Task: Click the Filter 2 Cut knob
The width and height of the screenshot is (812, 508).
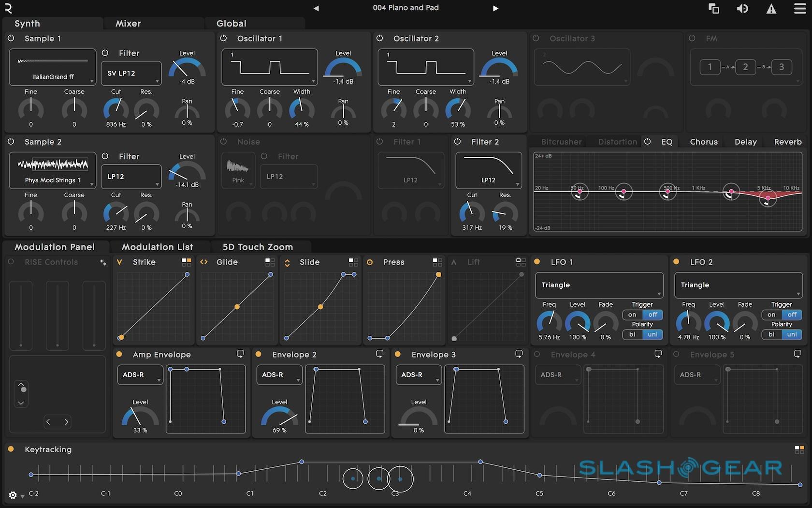Action: click(x=472, y=212)
